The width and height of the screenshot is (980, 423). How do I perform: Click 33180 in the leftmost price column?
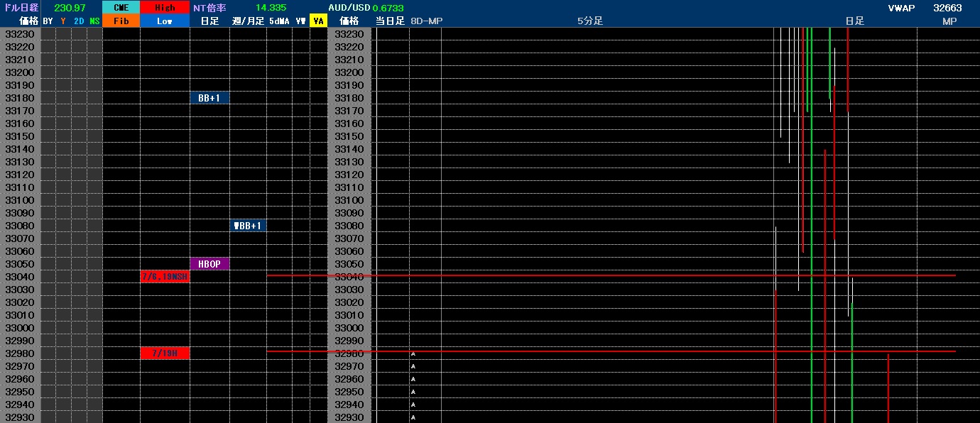pos(20,98)
